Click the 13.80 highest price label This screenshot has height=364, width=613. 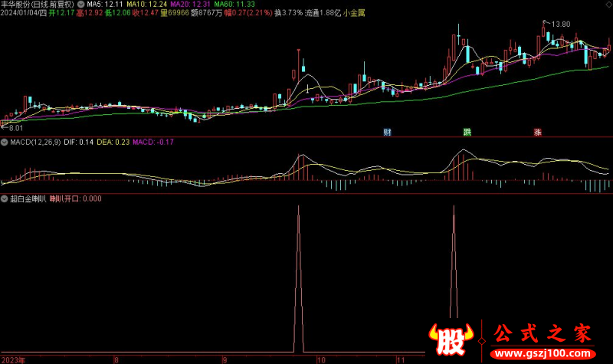561,25
